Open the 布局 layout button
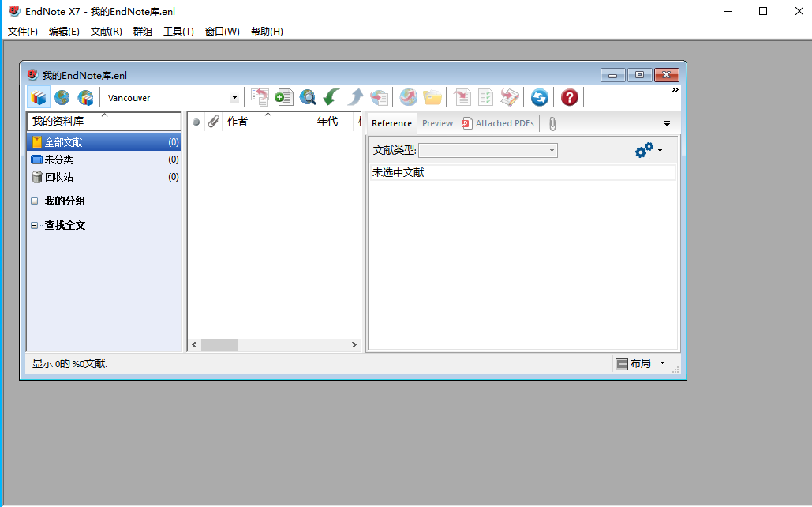Screen dimensions: 812x507 pyautogui.click(x=634, y=363)
